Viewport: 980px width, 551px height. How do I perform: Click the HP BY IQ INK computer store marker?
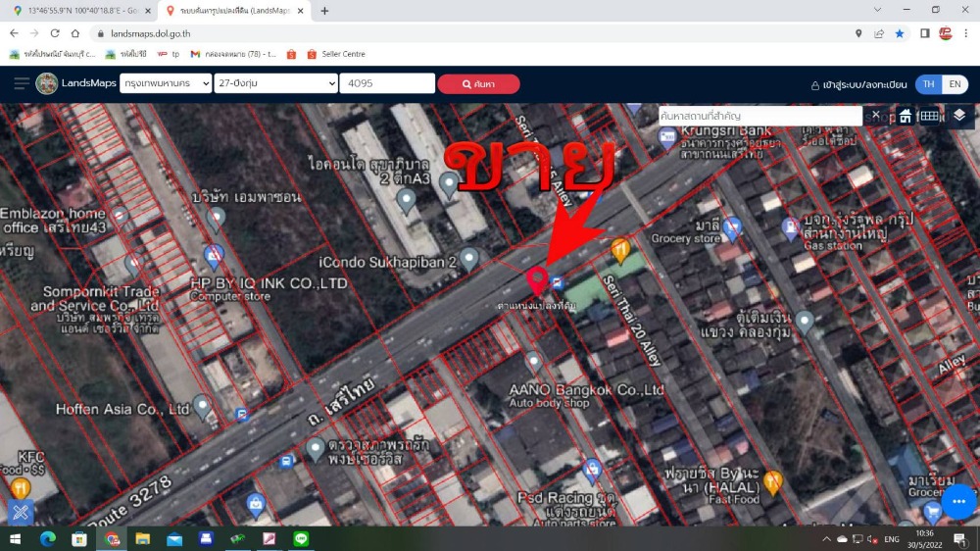[x=213, y=257]
